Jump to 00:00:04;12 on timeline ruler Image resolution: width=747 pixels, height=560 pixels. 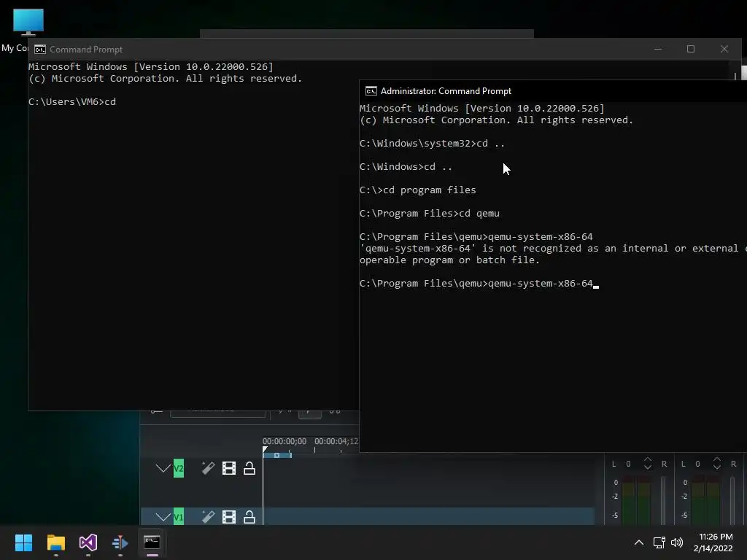click(336, 441)
